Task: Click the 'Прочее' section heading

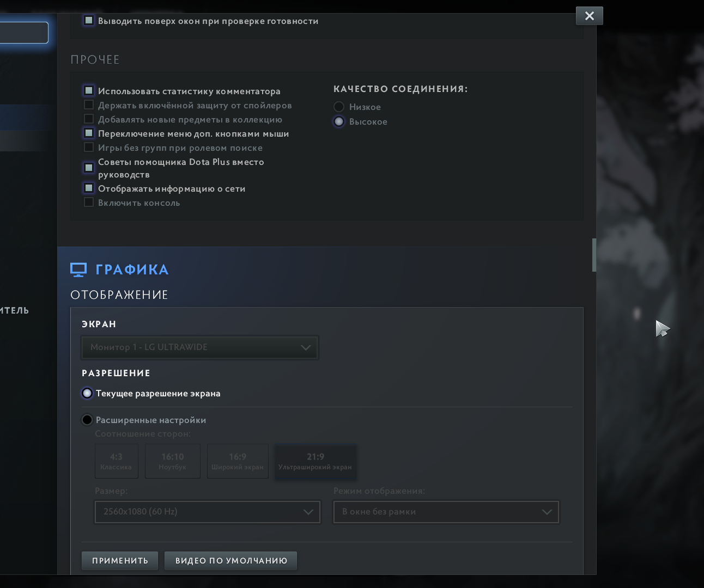Action: [95, 59]
